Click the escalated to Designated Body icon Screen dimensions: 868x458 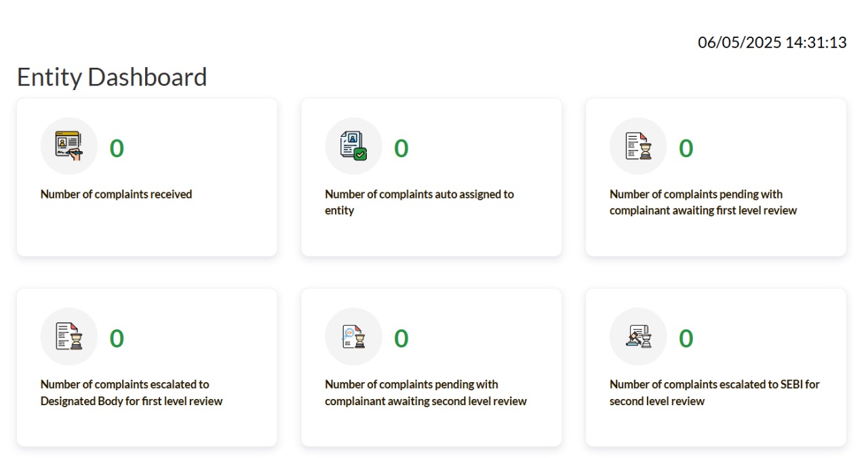pyautogui.click(x=69, y=336)
